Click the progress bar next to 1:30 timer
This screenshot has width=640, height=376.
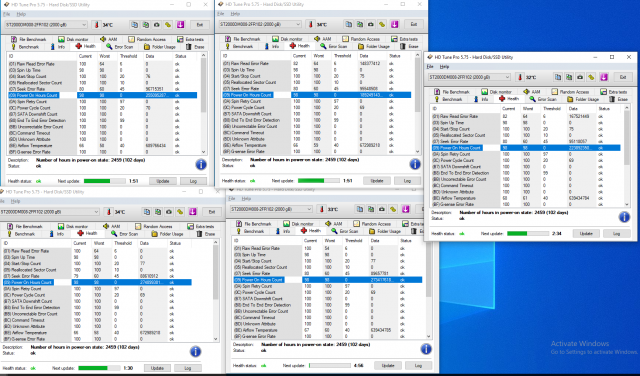(x=99, y=368)
